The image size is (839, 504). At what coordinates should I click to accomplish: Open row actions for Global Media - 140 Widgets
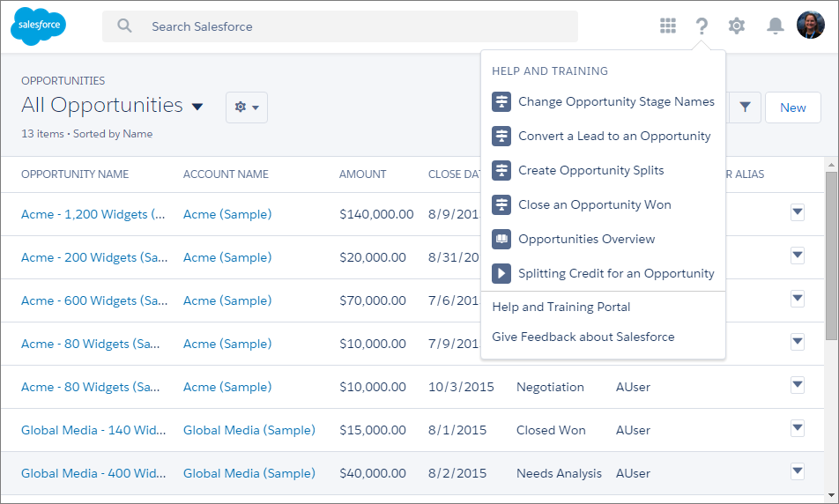click(x=798, y=428)
